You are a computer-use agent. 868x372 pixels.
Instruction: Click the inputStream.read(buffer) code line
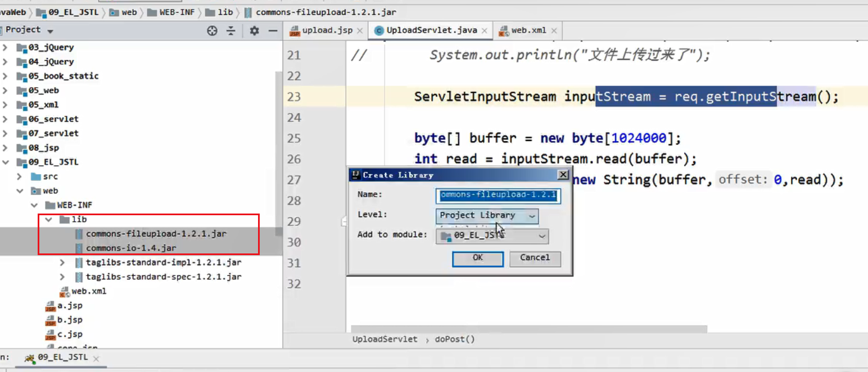[555, 159]
